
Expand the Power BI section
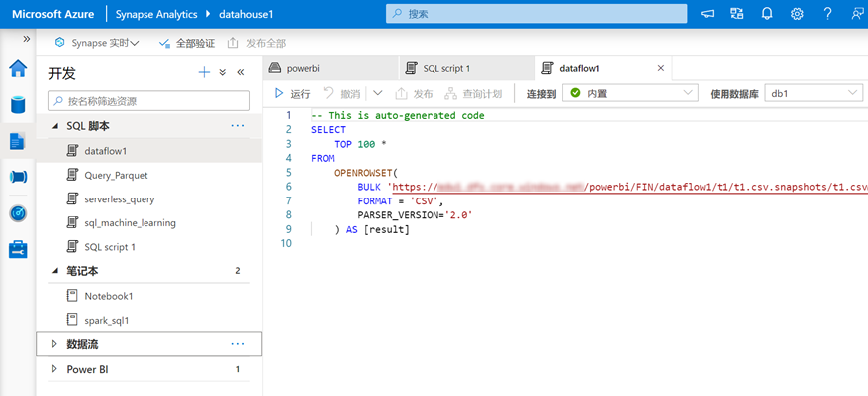54,369
